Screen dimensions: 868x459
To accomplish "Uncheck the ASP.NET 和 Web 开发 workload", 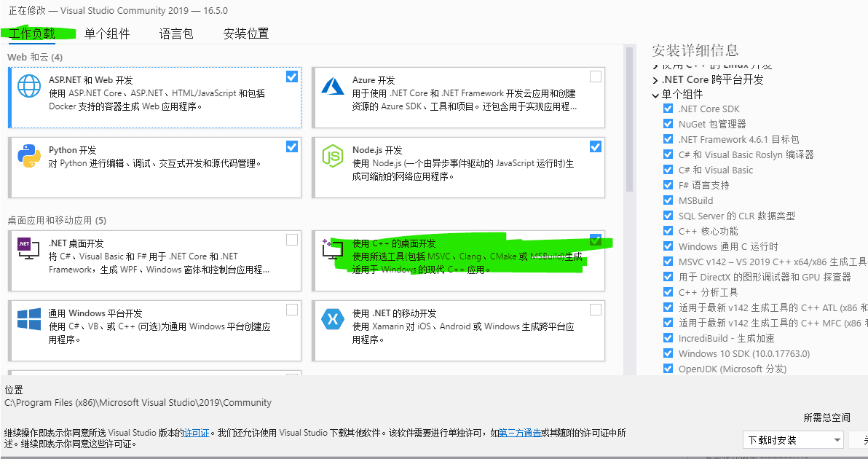I will (292, 77).
